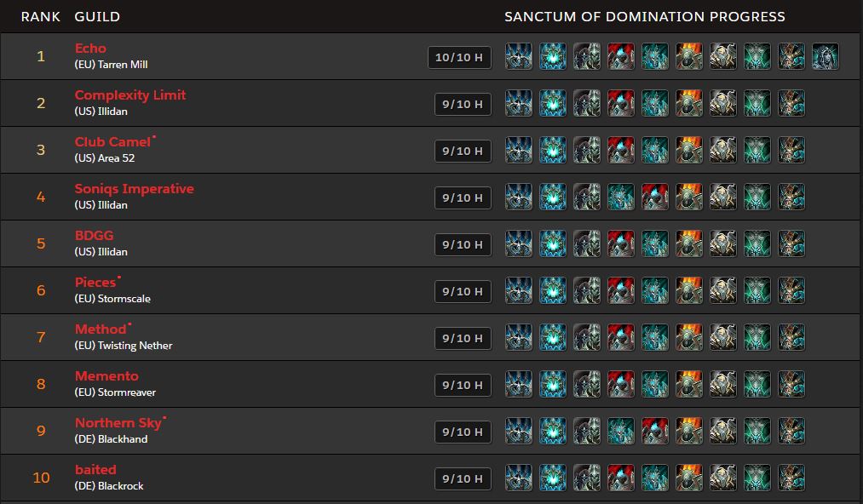
Task: Click the 9/10 H badge for Club Camel
Action: (x=463, y=151)
